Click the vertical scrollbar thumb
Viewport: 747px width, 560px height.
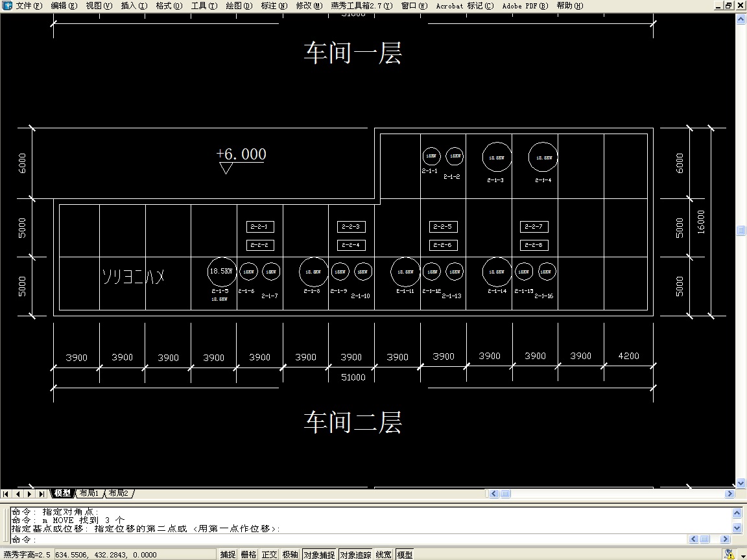[741, 231]
